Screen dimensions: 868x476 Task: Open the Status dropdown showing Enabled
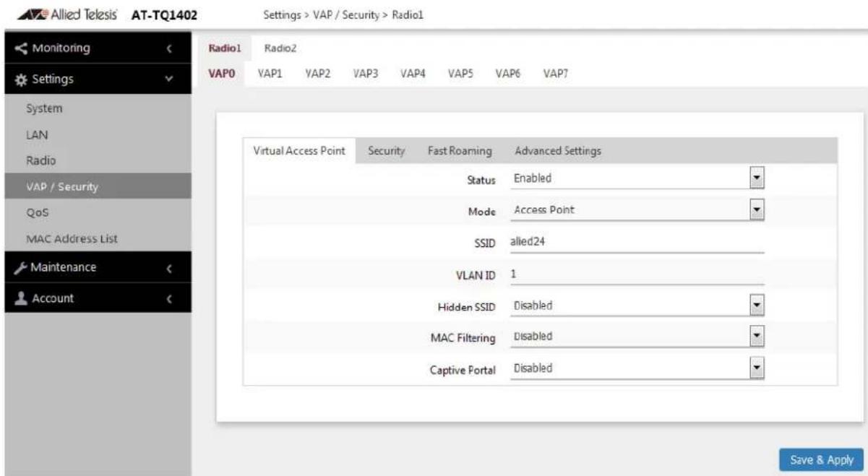coord(637,177)
